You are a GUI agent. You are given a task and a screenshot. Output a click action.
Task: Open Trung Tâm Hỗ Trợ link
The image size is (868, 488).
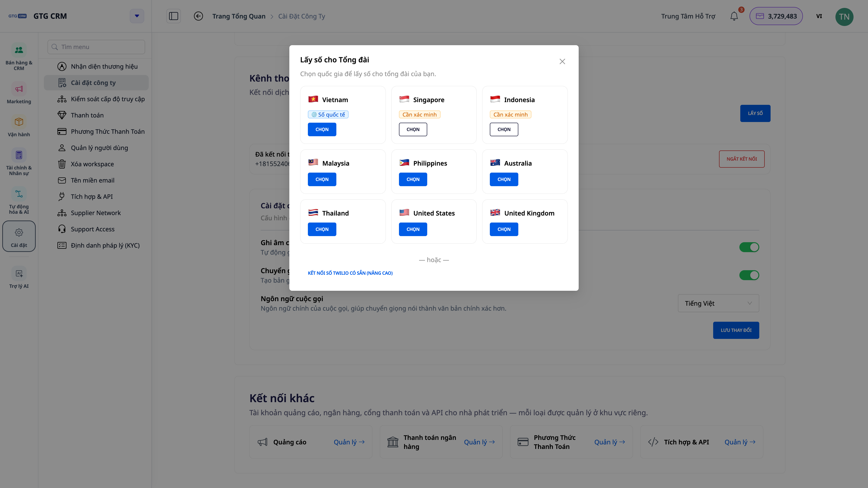coord(688,16)
